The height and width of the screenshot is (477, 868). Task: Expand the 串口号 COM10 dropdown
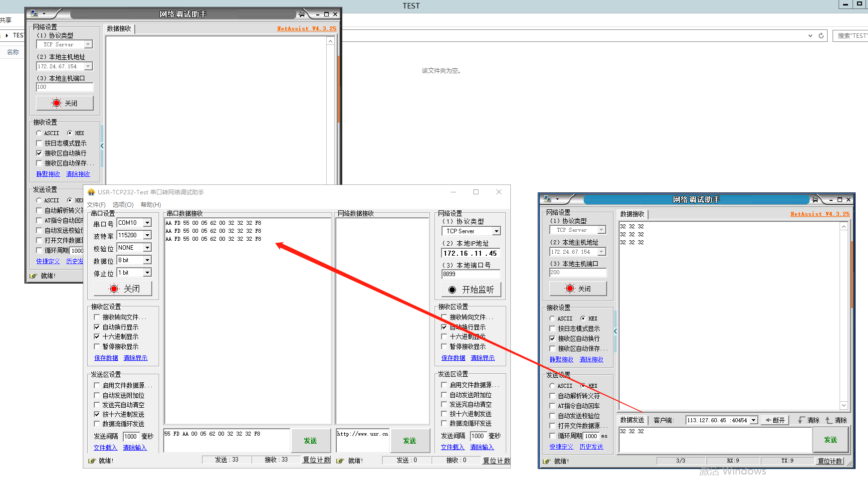click(x=147, y=223)
